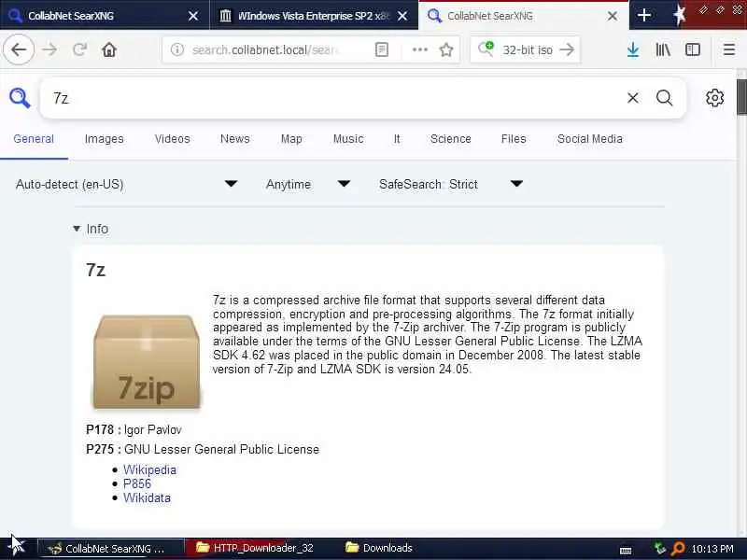Switch to the Map tab
This screenshot has width=747, height=560.
point(291,139)
